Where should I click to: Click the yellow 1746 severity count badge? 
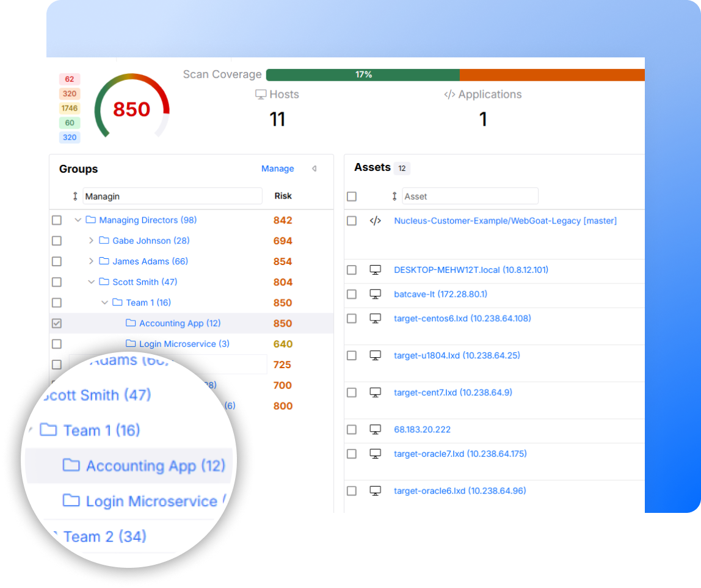69,108
